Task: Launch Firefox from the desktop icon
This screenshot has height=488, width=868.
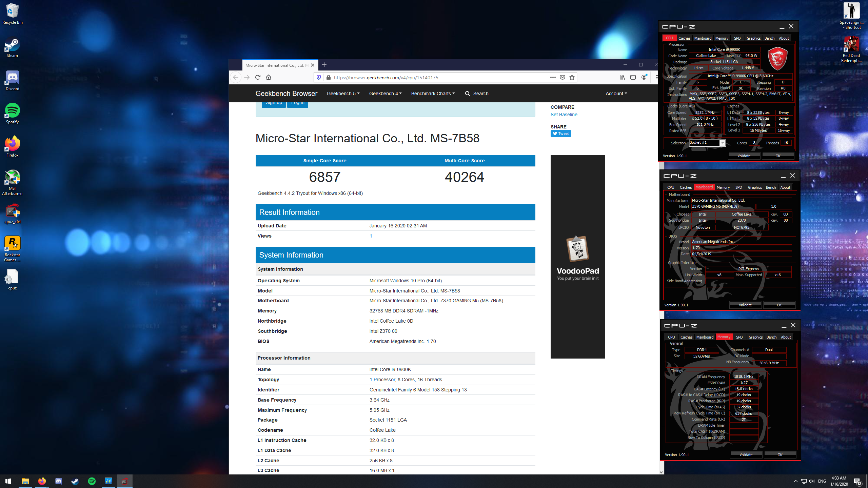Action: pyautogui.click(x=12, y=147)
